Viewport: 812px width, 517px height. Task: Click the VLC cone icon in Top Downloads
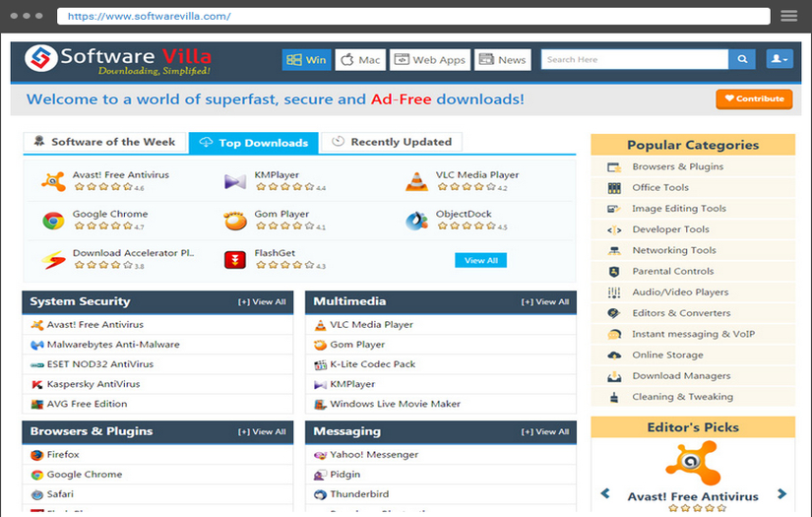coord(417,181)
